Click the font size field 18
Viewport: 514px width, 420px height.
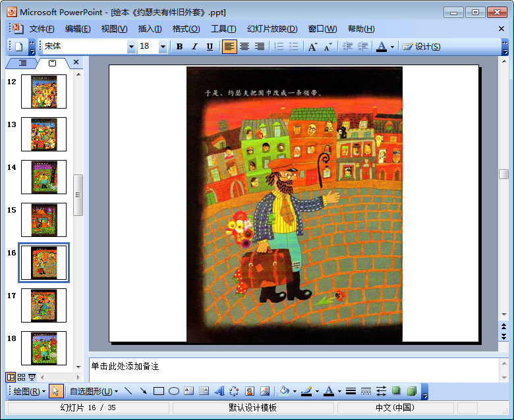click(x=148, y=47)
